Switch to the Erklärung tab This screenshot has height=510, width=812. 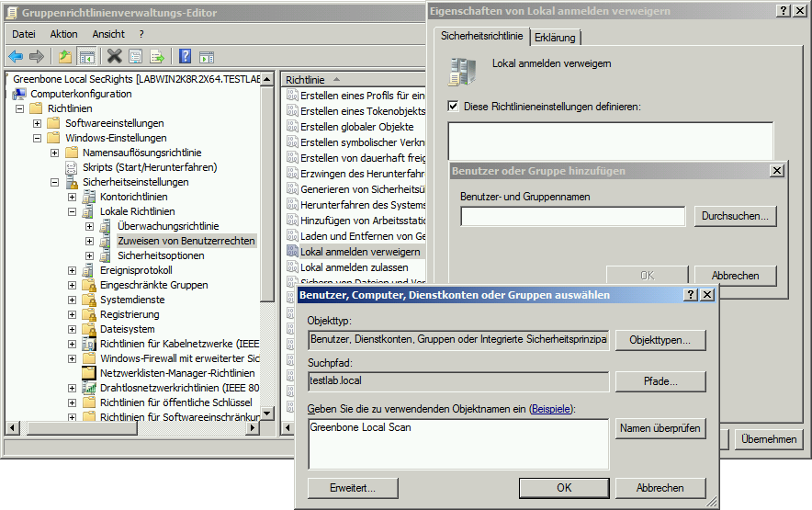(556, 37)
